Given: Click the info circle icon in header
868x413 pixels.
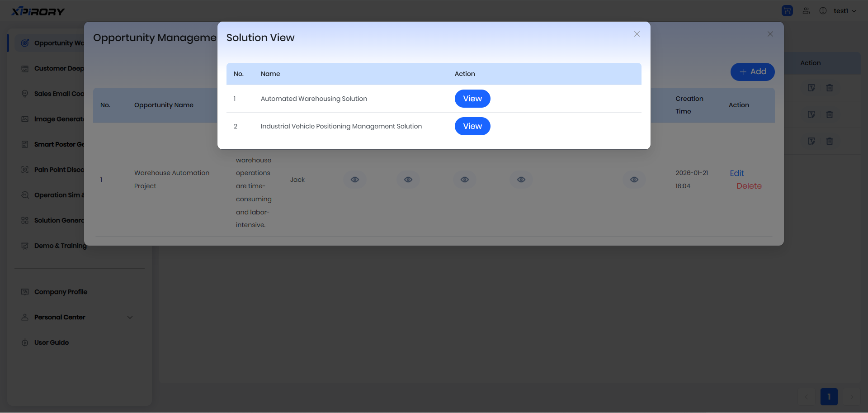Looking at the screenshot, I should [x=823, y=11].
